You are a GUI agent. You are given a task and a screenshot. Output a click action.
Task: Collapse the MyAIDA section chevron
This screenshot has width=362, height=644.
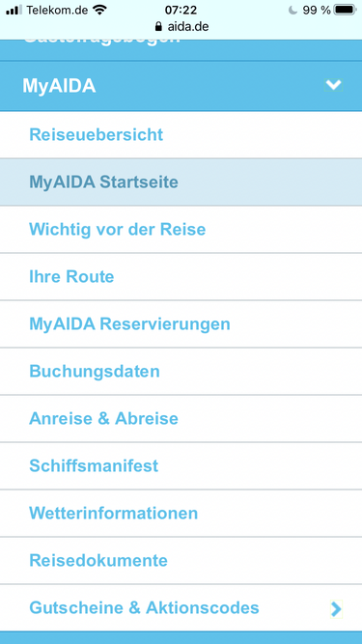click(x=333, y=85)
